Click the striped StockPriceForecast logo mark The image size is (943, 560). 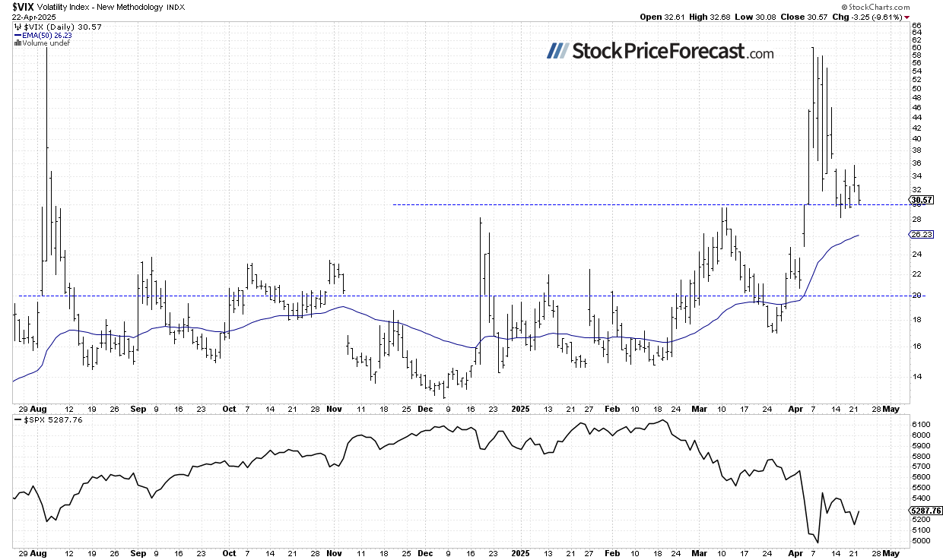pos(557,52)
